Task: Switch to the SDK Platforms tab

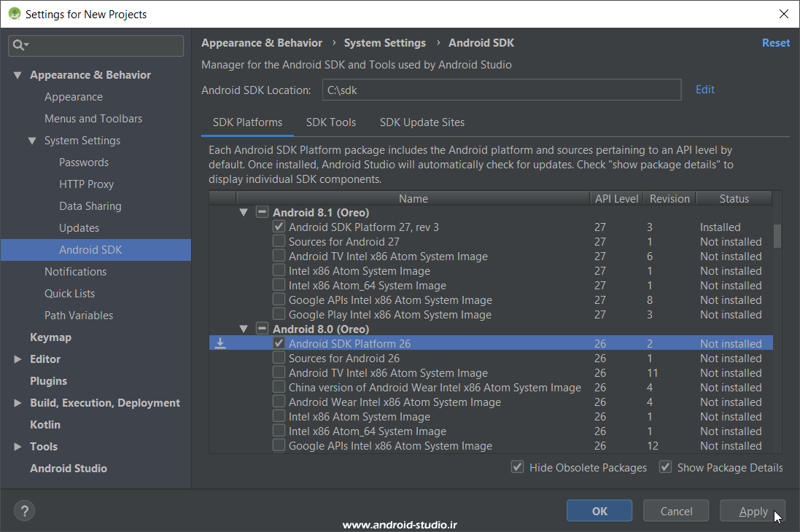Action: tap(247, 122)
